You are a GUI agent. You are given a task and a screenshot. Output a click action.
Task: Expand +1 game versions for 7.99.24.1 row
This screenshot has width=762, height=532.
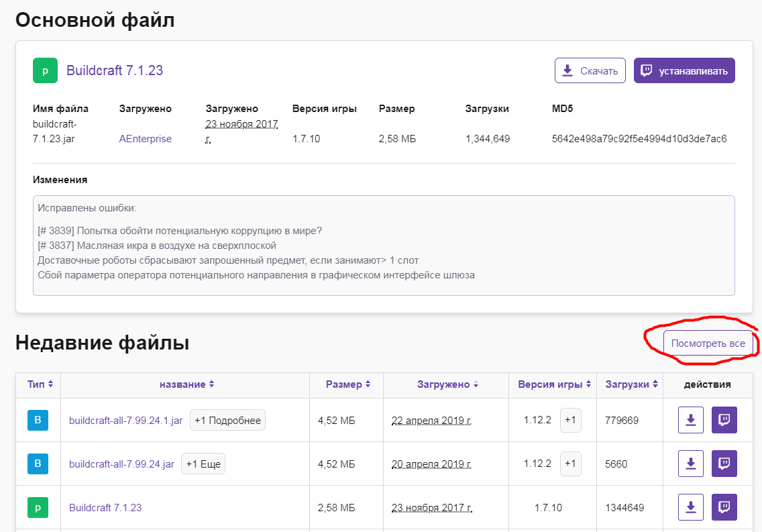[x=571, y=420]
